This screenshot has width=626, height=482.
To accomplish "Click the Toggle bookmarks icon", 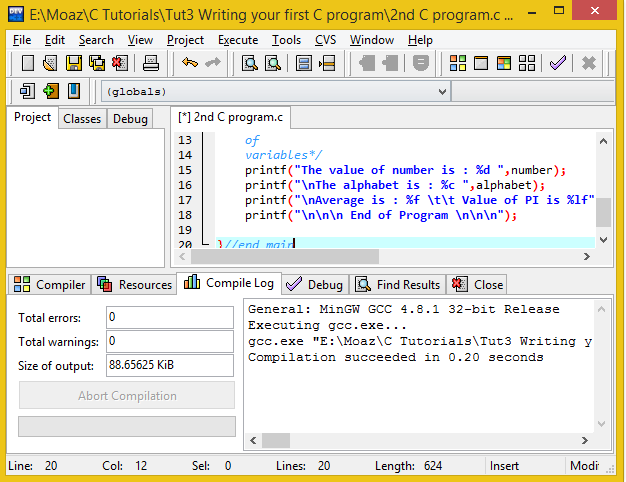I will click(x=304, y=63).
